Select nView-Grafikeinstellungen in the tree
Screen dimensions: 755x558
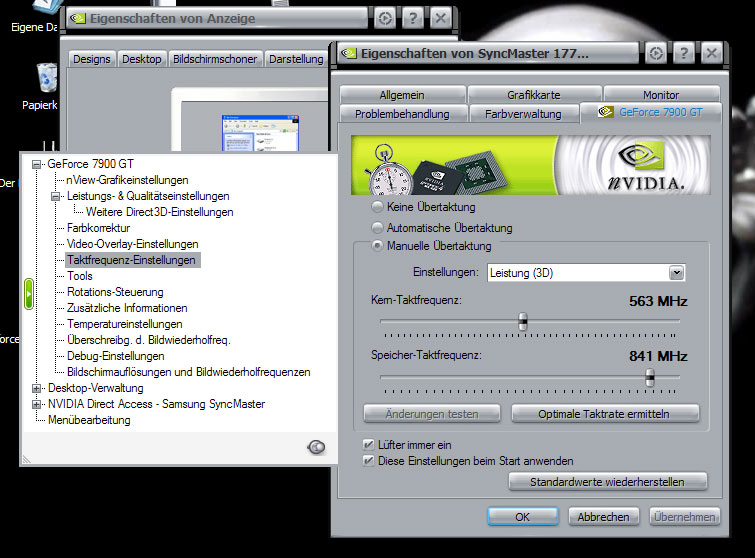(x=127, y=180)
